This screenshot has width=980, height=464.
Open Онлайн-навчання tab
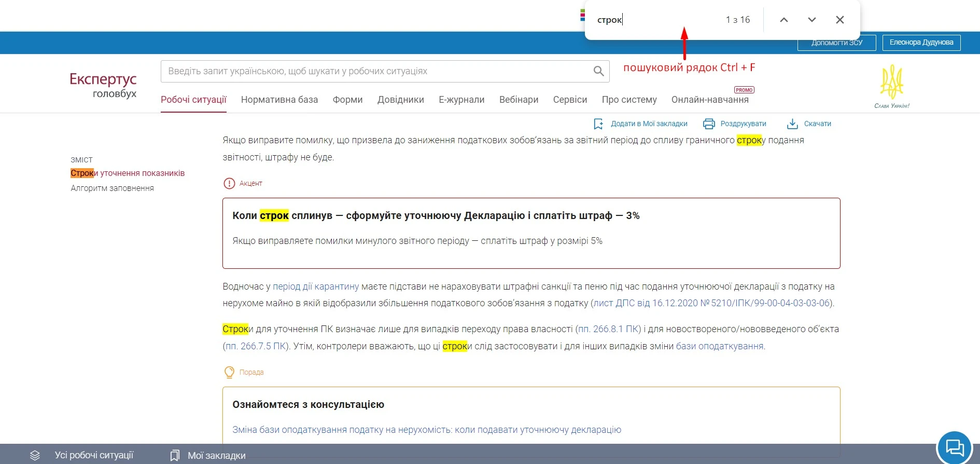(710, 100)
